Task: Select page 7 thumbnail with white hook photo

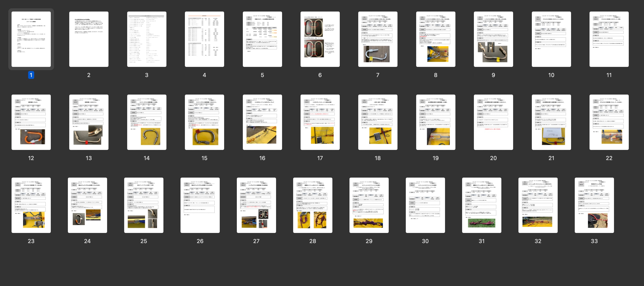Action: pyautogui.click(x=377, y=39)
